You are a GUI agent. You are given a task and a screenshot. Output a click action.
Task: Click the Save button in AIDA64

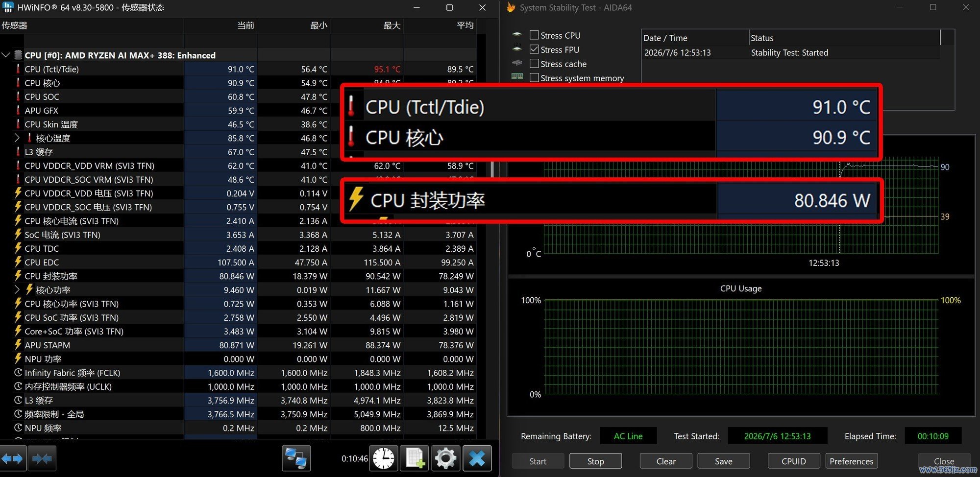tap(724, 461)
